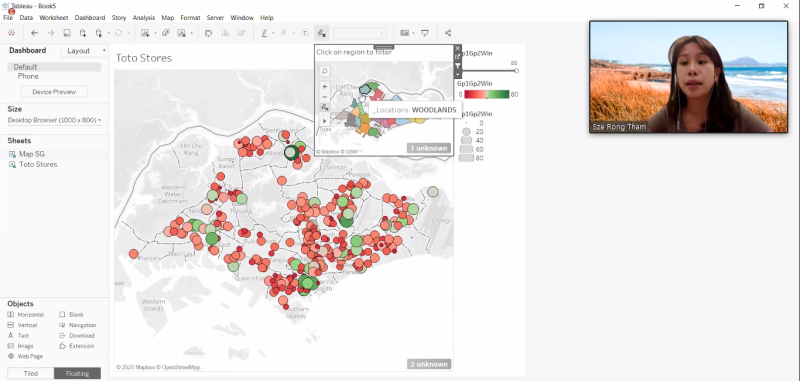Create a new worksheet from toolbar icon
Image resolution: width=800 pixels, height=381 pixels.
(145, 33)
